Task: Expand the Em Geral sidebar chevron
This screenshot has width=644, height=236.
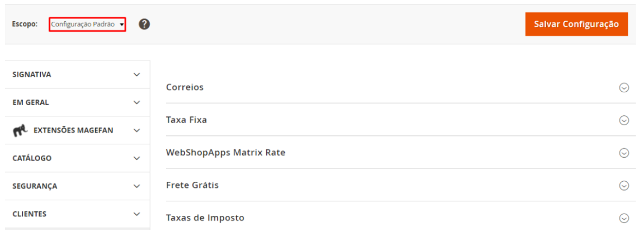Action: click(137, 102)
